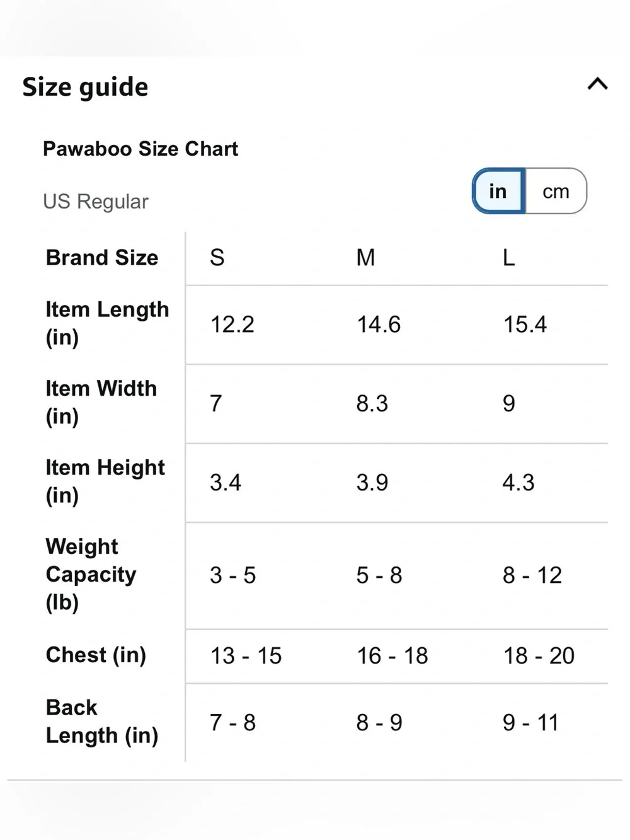Select the 8 - 12 weight capacity cell

pyautogui.click(x=532, y=575)
